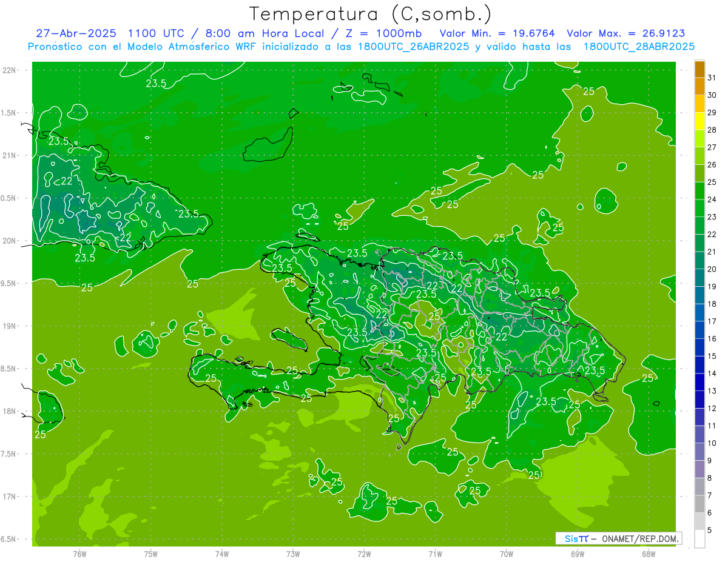Click the "Valor Min. = 19.6764" value
Image resolution: width=728 pixels, height=562 pixels.
pyautogui.click(x=496, y=33)
